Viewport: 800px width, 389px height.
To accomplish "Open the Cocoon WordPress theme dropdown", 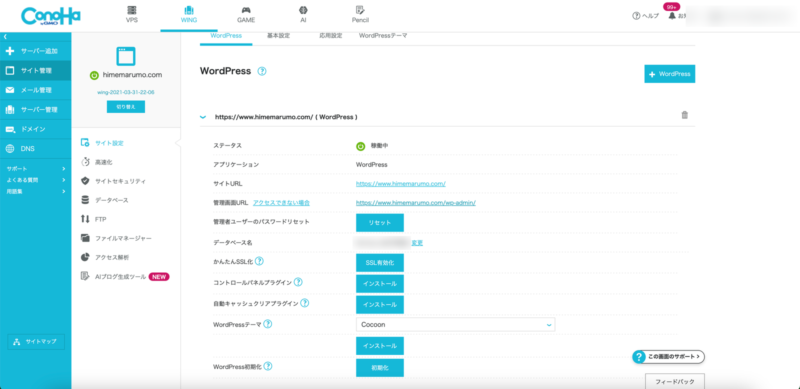I will 456,325.
